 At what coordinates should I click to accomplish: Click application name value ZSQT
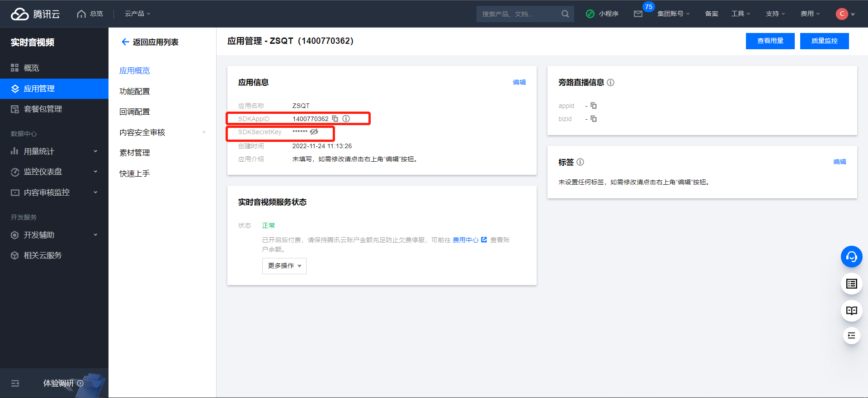tap(301, 106)
